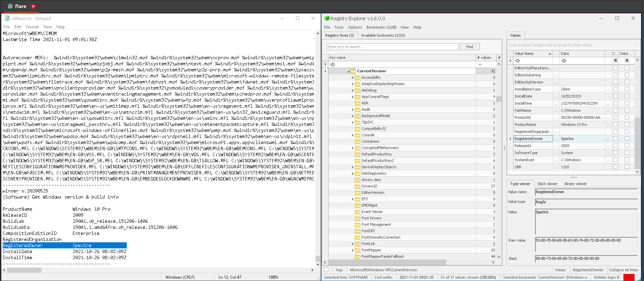Click the ClipSVC folder icon
This screenshot has height=281, width=644.
357,122
